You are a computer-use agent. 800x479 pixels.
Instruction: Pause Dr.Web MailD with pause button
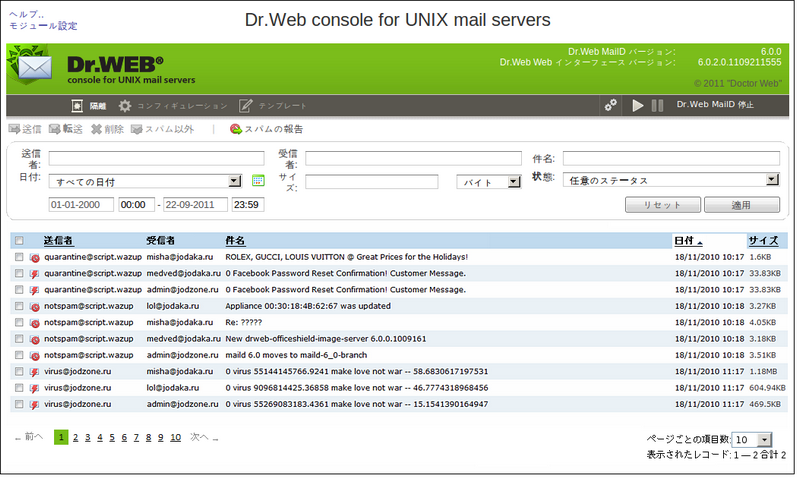(x=657, y=105)
